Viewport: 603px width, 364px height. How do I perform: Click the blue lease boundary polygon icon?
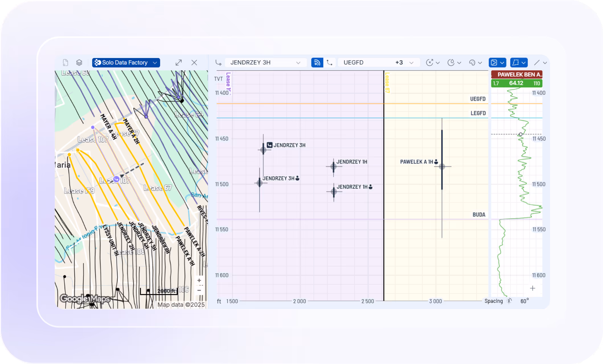click(x=516, y=63)
